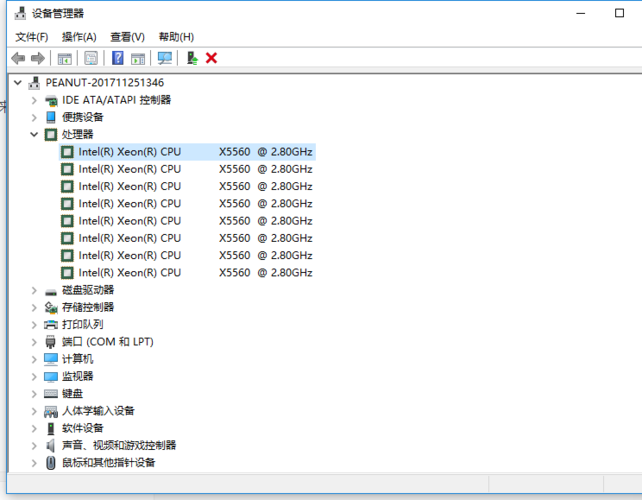
Task: Select the 端口 (COM 和 LPT) label
Action: (108, 342)
